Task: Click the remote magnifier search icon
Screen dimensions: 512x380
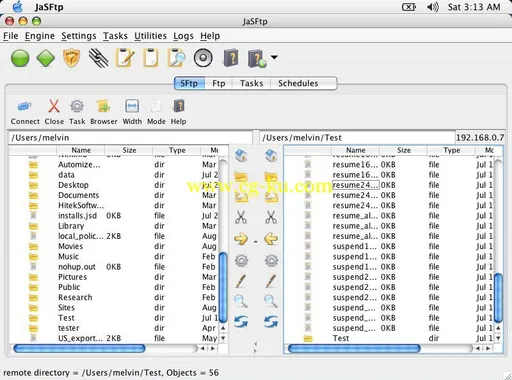Action: tap(271, 301)
